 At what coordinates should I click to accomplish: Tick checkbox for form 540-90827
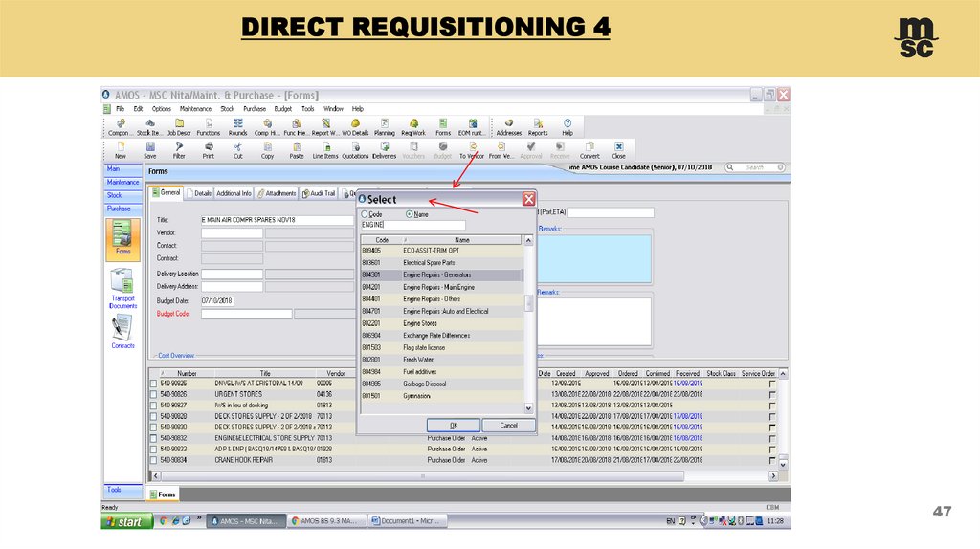[x=153, y=406]
